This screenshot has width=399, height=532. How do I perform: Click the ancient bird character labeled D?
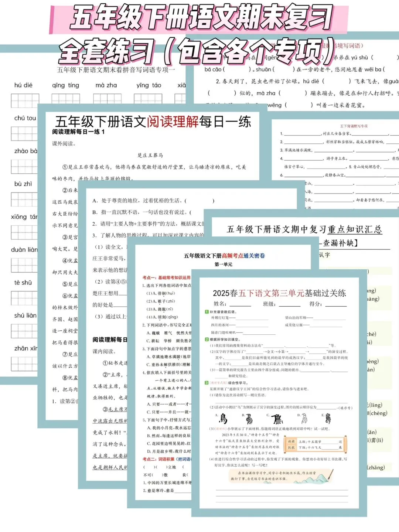click(304, 419)
